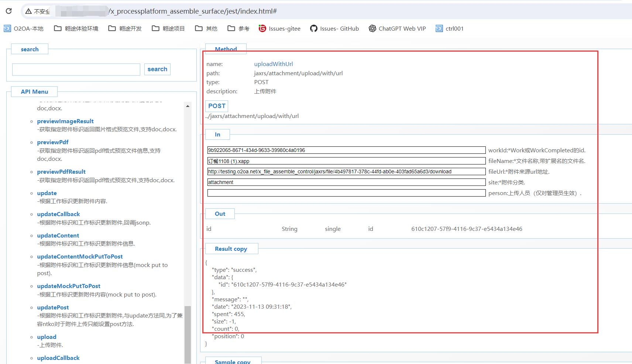Open the Issues-gitee bookmark

click(x=279, y=28)
